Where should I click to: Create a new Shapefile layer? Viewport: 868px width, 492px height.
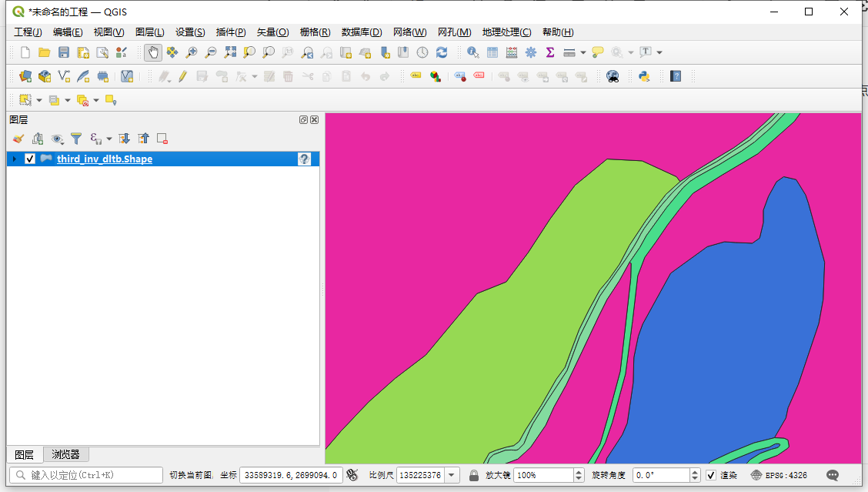[64, 76]
